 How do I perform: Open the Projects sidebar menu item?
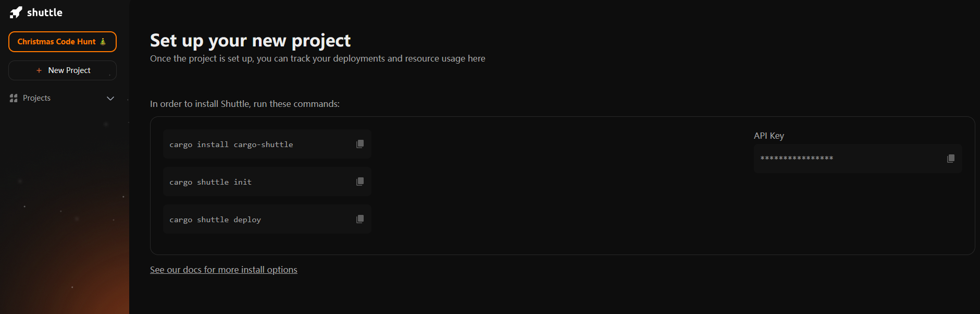(x=63, y=98)
